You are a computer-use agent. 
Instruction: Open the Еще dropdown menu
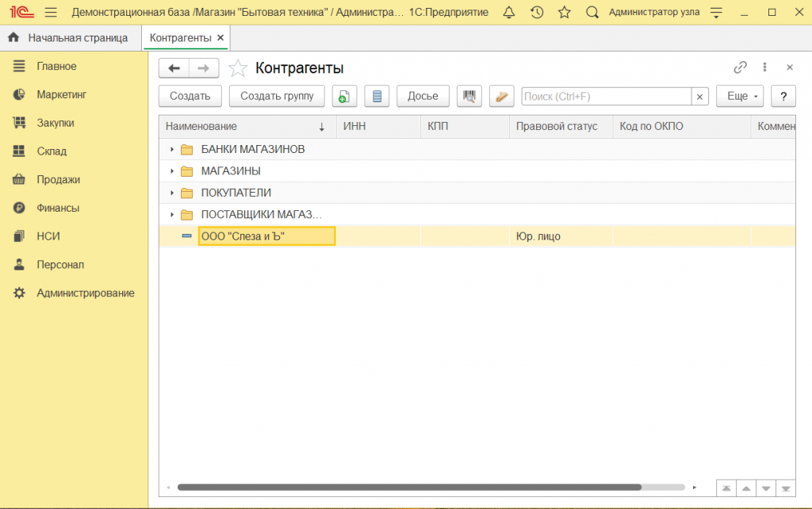739,97
